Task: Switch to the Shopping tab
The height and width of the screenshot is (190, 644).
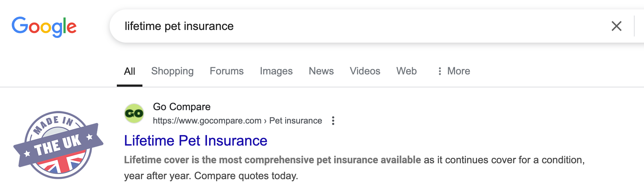Action: pos(172,71)
